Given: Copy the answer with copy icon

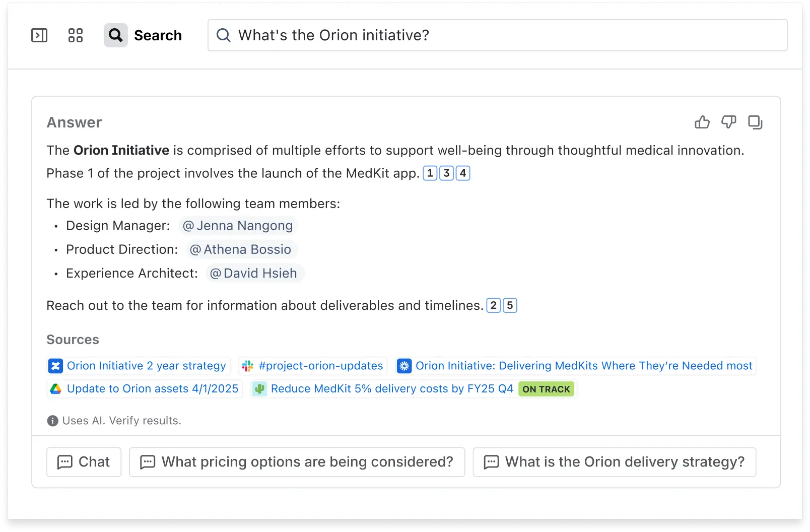Looking at the screenshot, I should [x=755, y=122].
